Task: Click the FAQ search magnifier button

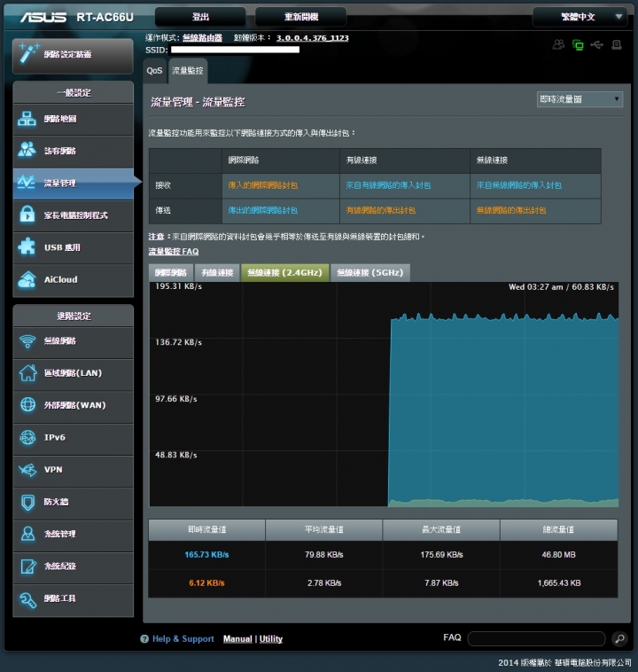Action: pyautogui.click(x=619, y=638)
